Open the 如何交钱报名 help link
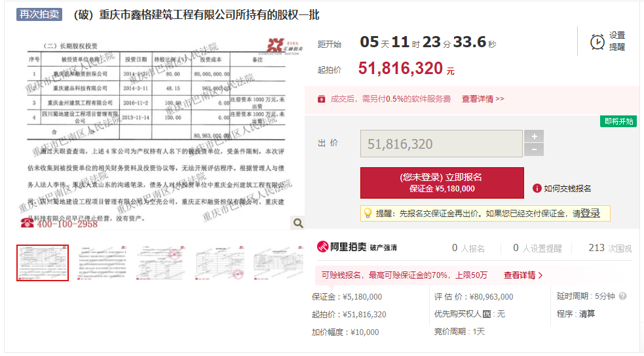644x356 pixels. (567, 188)
